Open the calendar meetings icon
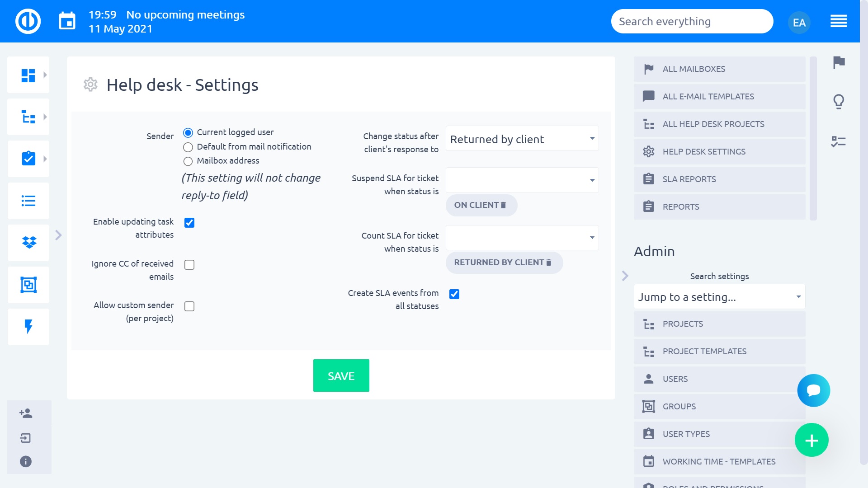 [x=67, y=21]
